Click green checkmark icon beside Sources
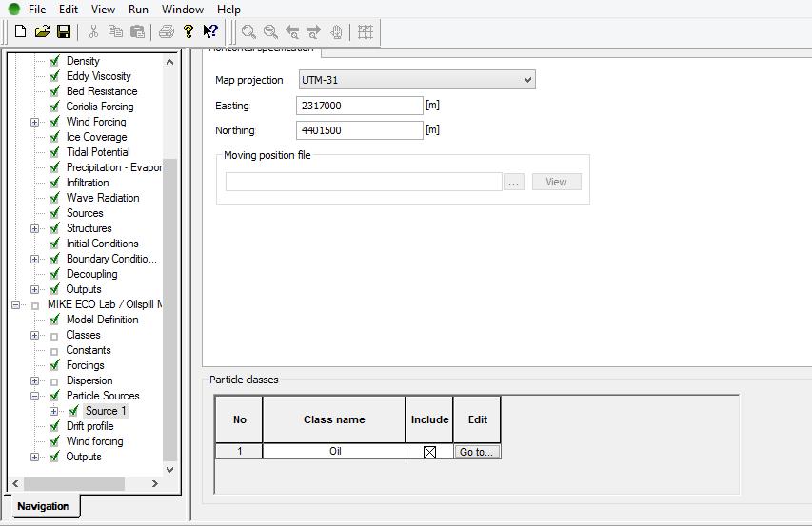This screenshot has width=812, height=526. 54,213
